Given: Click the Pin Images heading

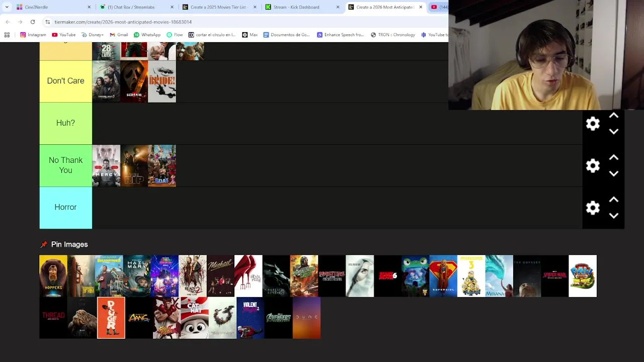Looking at the screenshot, I should pyautogui.click(x=69, y=244).
